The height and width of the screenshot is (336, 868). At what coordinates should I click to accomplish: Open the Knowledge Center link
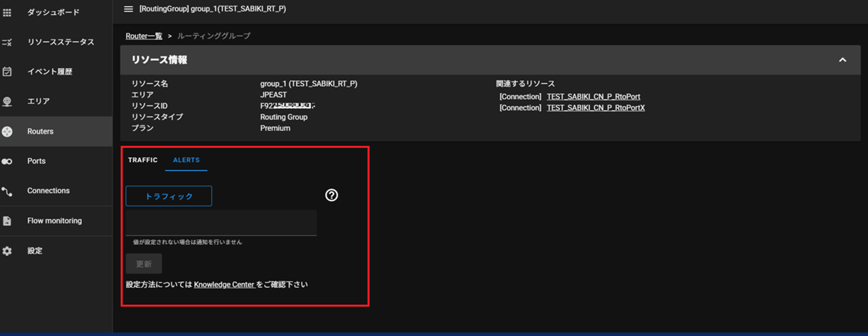click(224, 285)
